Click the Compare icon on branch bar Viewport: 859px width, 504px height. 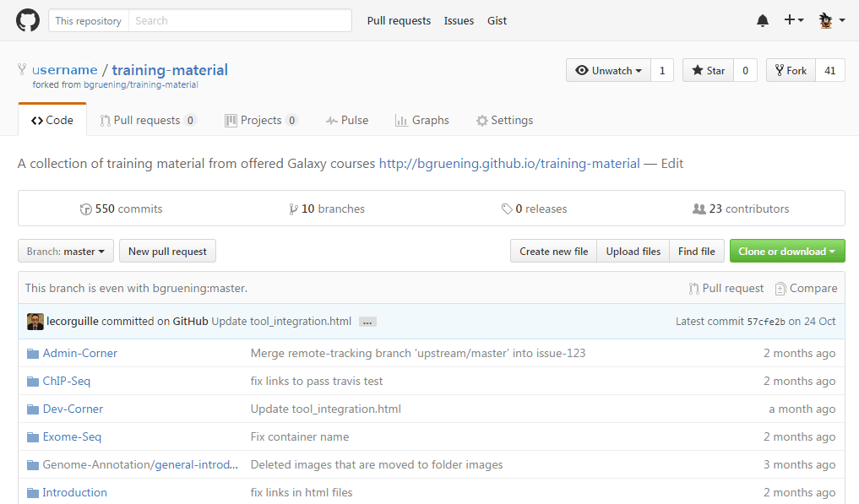[x=780, y=288]
